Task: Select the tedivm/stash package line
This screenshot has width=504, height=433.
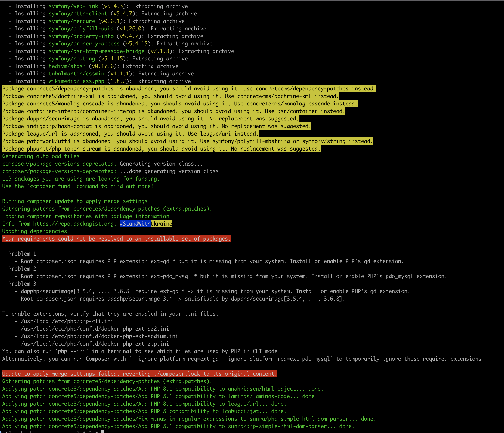Action: coord(67,66)
